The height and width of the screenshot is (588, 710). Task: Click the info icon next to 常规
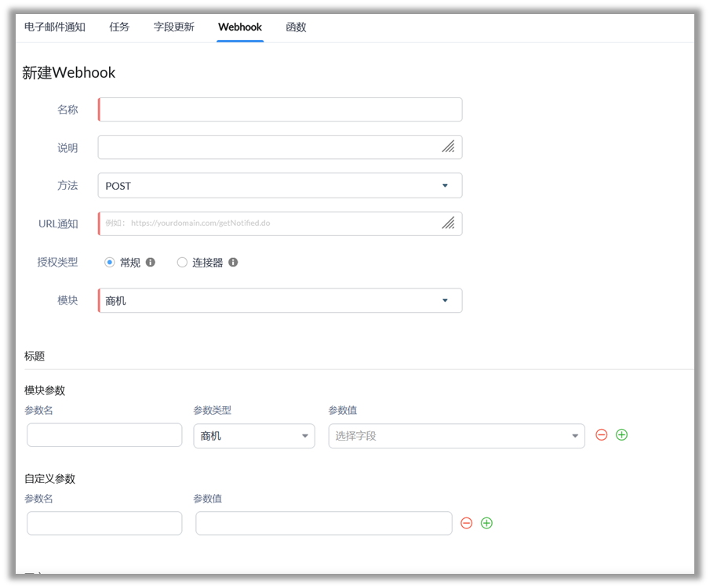pyautogui.click(x=151, y=263)
